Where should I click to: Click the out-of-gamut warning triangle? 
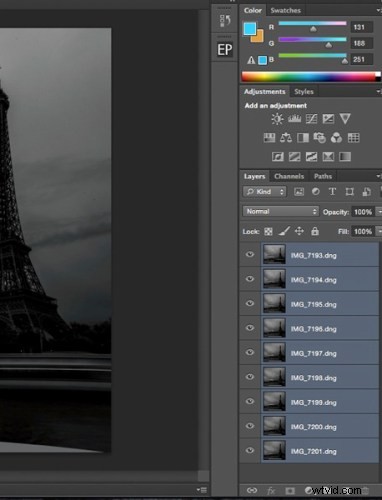(x=251, y=60)
